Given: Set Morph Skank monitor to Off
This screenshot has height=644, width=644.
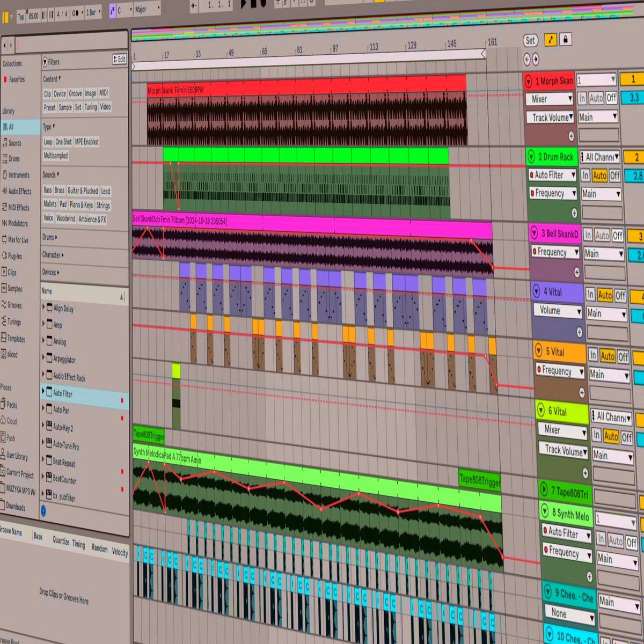Looking at the screenshot, I should 611,98.
